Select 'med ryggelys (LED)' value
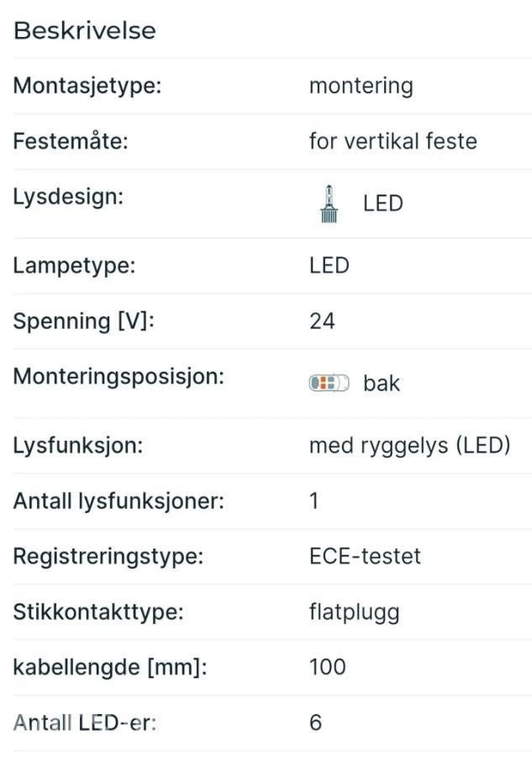The height and width of the screenshot is (757, 532). [x=409, y=445]
